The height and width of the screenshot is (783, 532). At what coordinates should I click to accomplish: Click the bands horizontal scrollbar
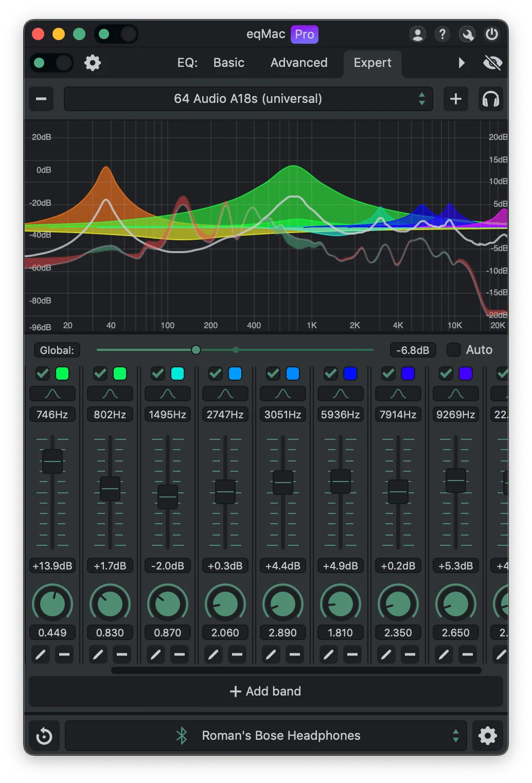tap(296, 670)
